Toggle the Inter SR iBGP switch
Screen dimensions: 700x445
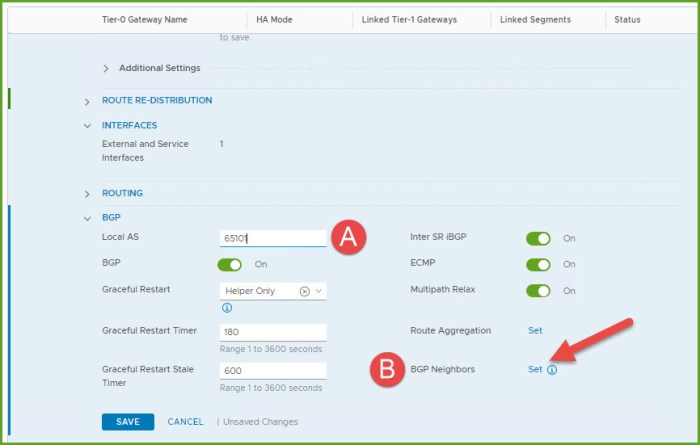pos(538,238)
